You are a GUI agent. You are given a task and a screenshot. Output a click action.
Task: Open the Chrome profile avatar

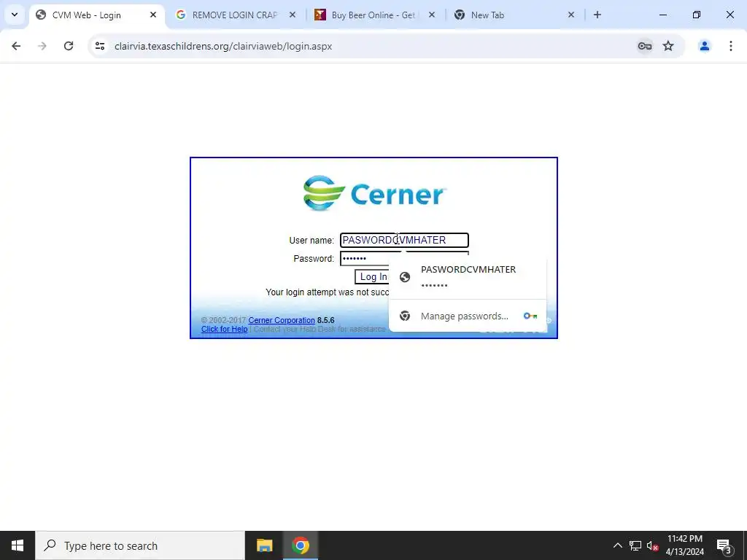click(704, 46)
